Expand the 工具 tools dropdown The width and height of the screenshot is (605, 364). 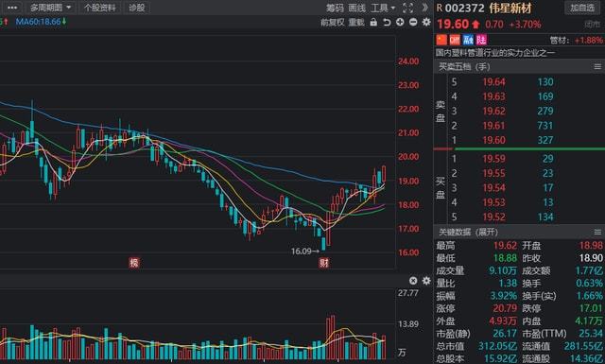coord(383,9)
